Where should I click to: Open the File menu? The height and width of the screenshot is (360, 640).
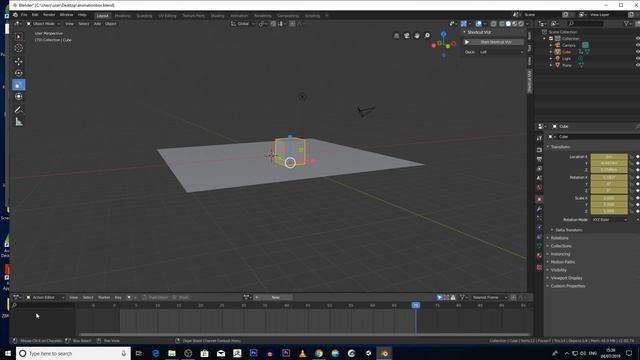tap(24, 15)
